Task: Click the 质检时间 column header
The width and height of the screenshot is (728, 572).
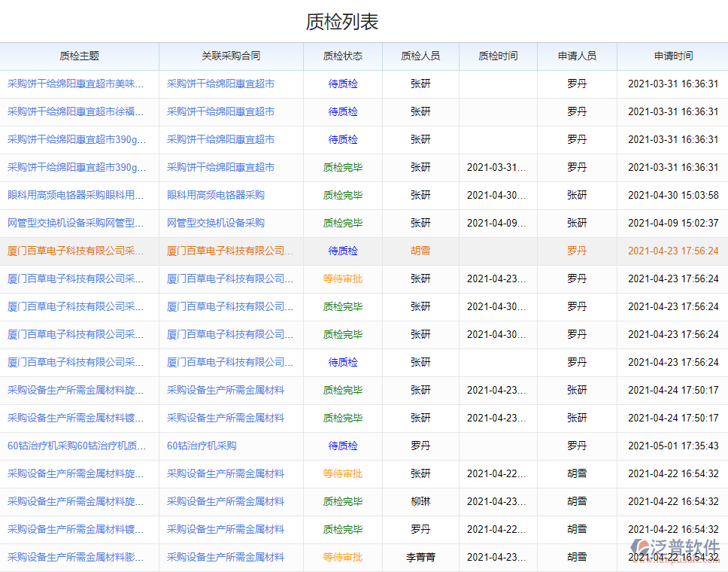Action: click(498, 56)
